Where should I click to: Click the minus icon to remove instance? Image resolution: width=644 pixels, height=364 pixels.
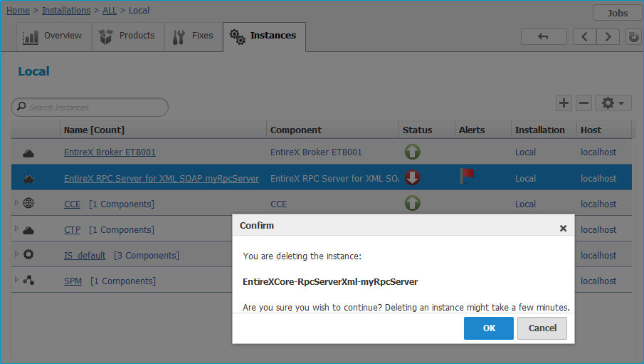click(584, 103)
